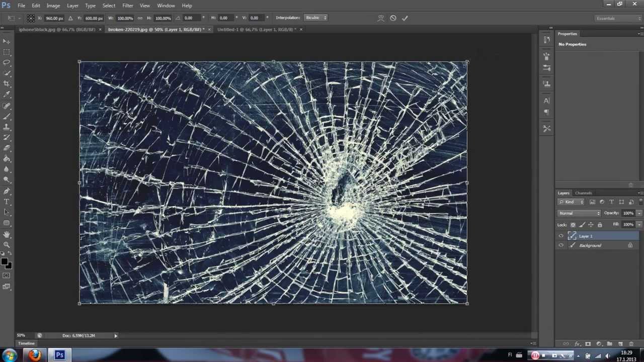Image resolution: width=644 pixels, height=362 pixels.
Task: Select the Lasso tool
Action: pyautogui.click(x=7, y=62)
